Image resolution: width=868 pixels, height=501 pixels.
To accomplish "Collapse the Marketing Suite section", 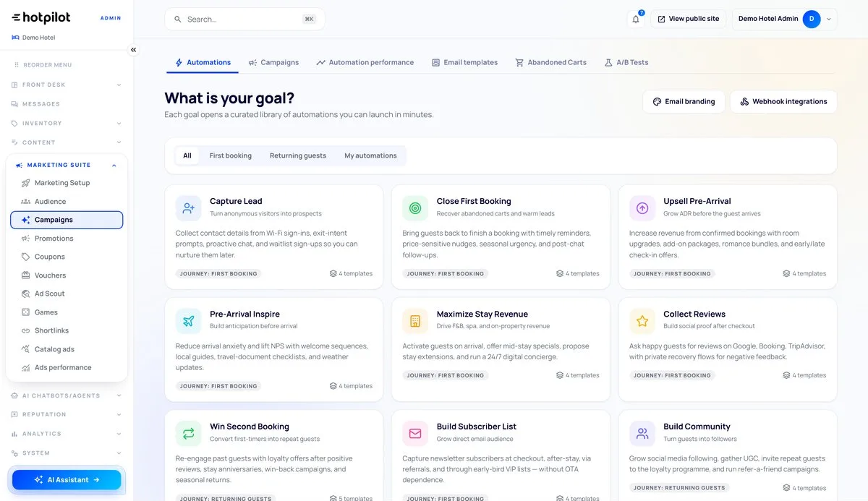I will pyautogui.click(x=67, y=165).
